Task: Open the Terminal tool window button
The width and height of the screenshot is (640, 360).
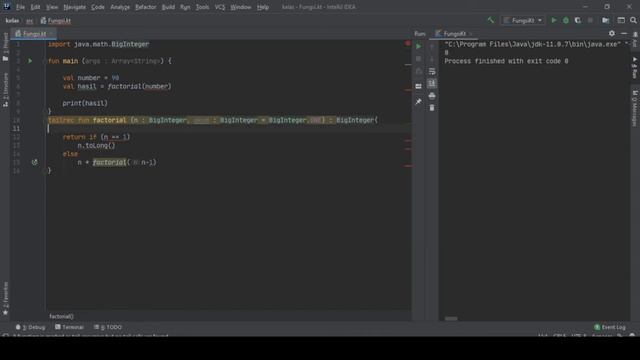Action: tap(69, 327)
